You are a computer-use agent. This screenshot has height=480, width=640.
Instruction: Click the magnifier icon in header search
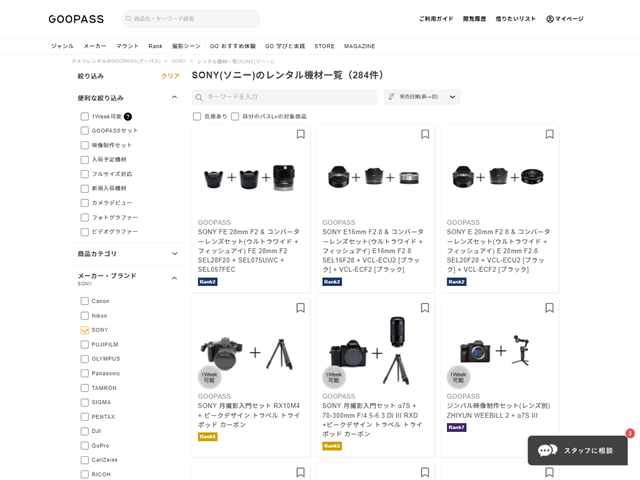[128, 19]
